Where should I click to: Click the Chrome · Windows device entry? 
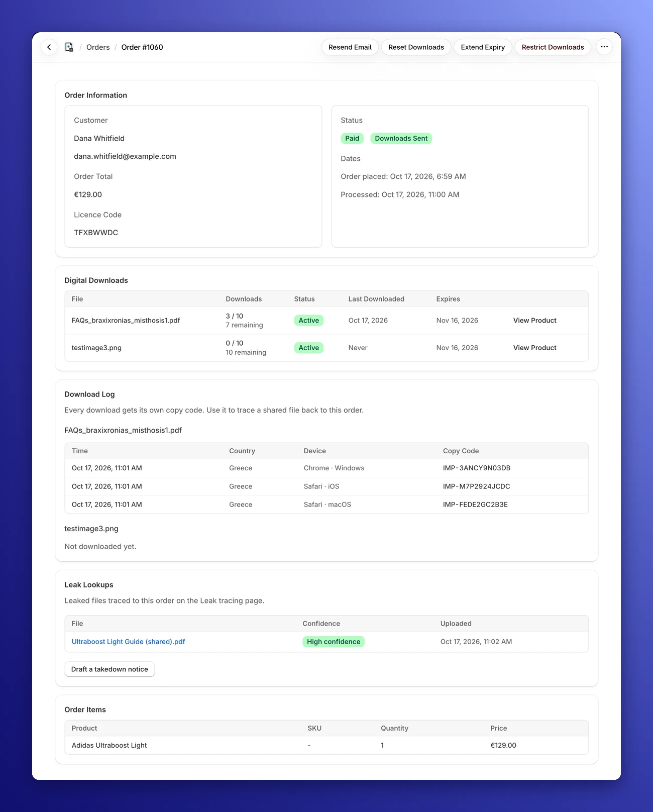click(334, 468)
